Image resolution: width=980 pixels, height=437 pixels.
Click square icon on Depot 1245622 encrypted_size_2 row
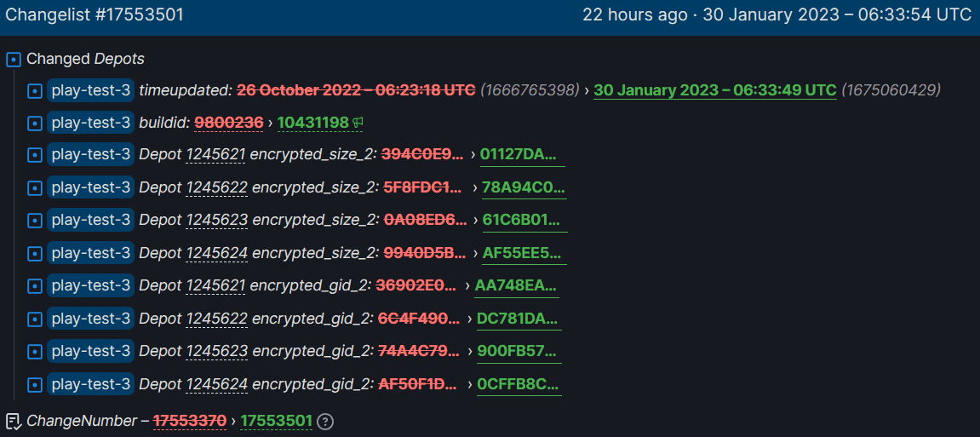pyautogui.click(x=35, y=188)
